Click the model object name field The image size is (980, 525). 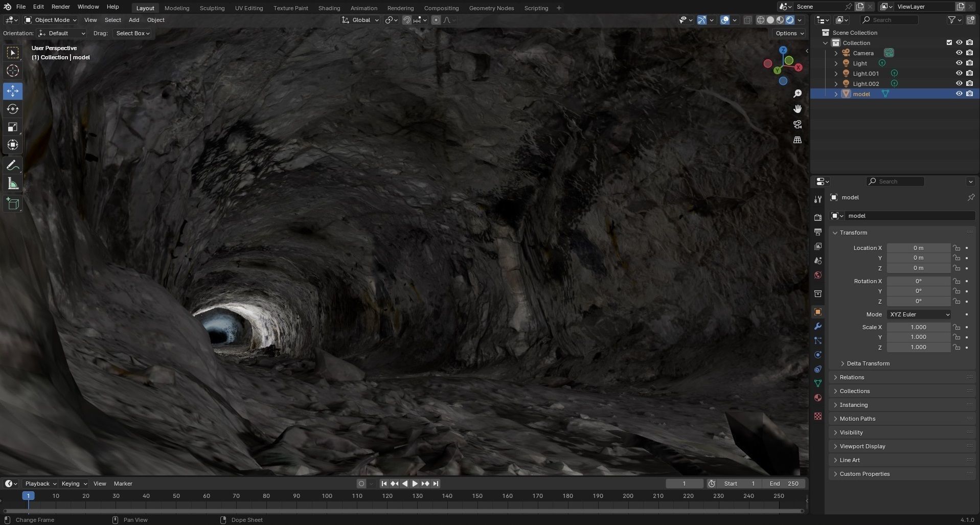(x=910, y=216)
